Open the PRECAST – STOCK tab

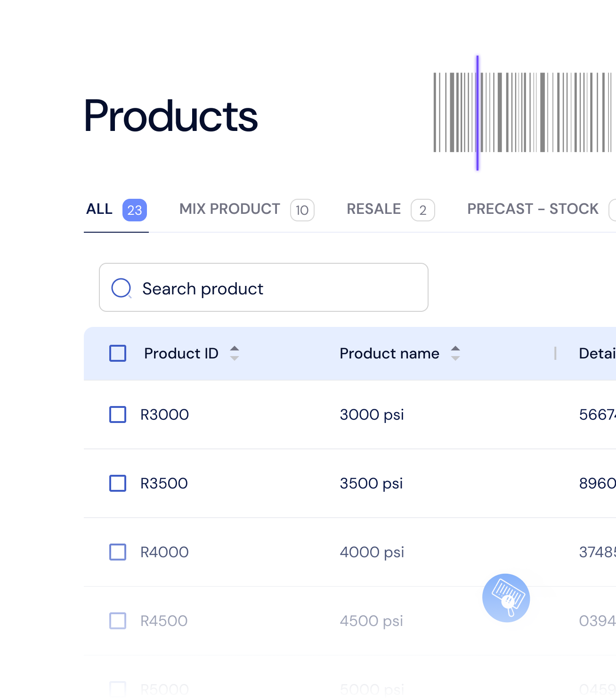tap(541, 210)
